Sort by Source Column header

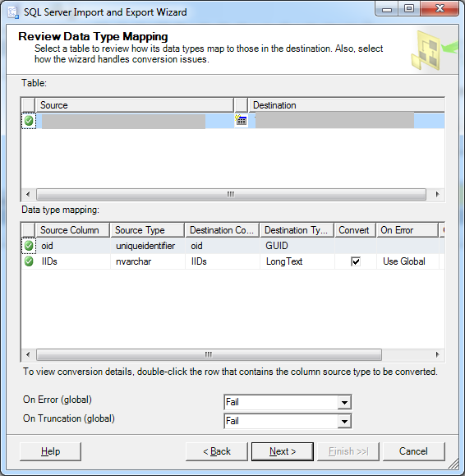click(72, 230)
